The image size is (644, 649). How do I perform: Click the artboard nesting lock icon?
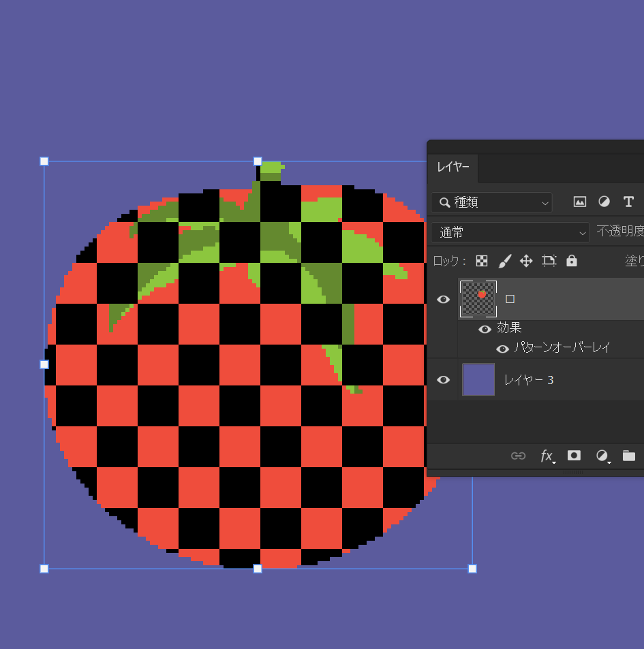[549, 261]
